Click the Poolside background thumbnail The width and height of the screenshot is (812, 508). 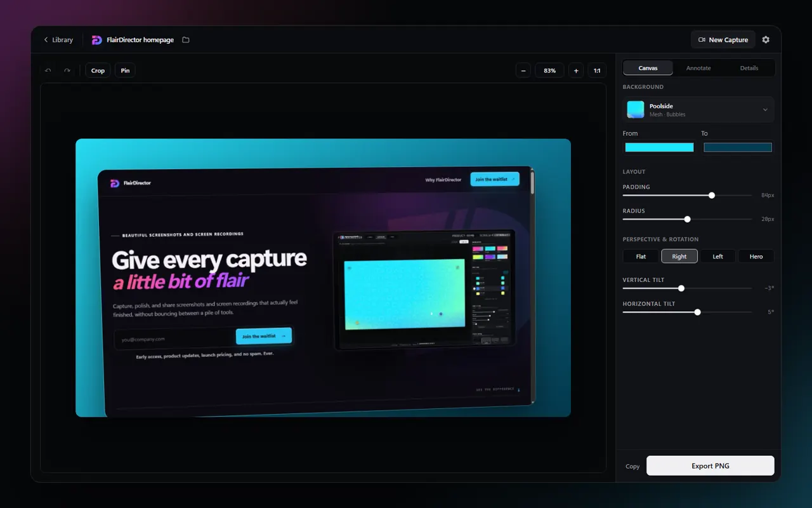coord(636,110)
